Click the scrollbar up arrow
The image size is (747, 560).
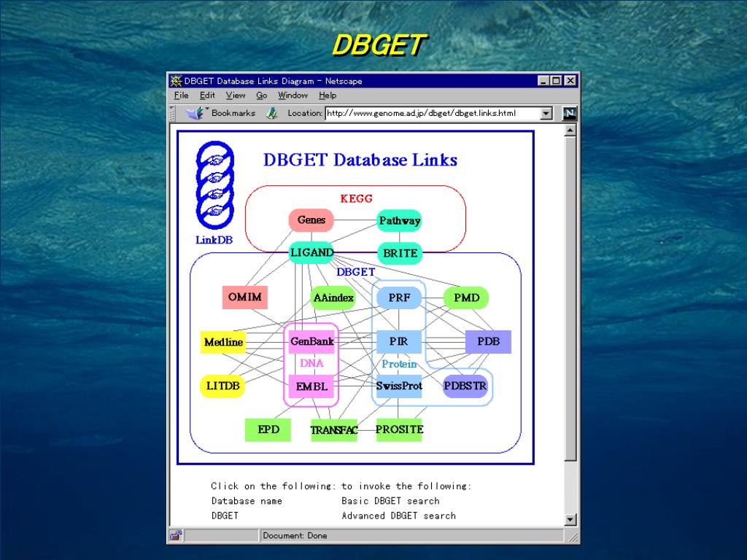coord(570,130)
